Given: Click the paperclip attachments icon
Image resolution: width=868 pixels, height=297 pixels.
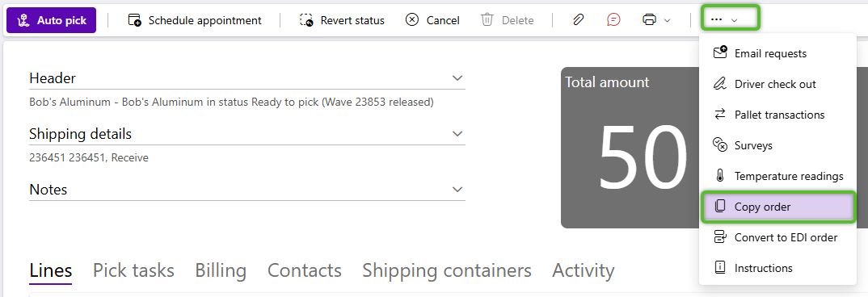Looking at the screenshot, I should 579,20.
